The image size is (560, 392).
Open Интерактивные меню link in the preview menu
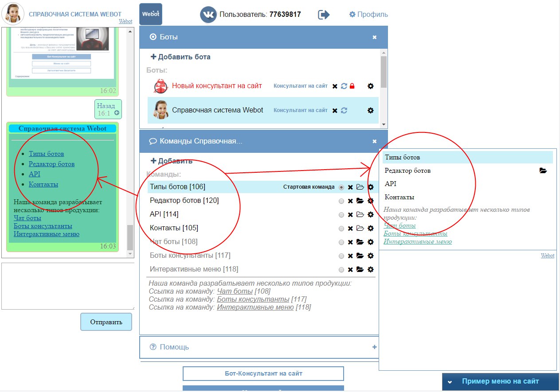pos(418,241)
